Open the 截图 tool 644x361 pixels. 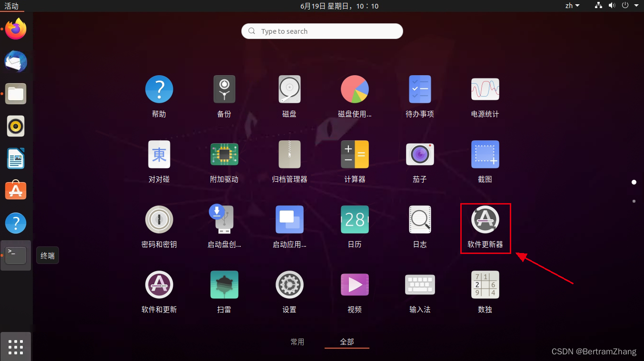click(x=485, y=162)
